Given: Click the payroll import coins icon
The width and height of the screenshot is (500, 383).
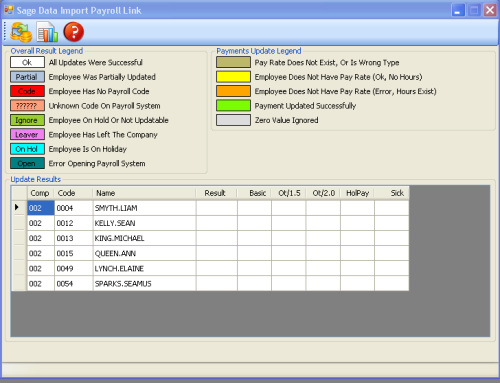Looking at the screenshot, I should pyautogui.click(x=21, y=32).
